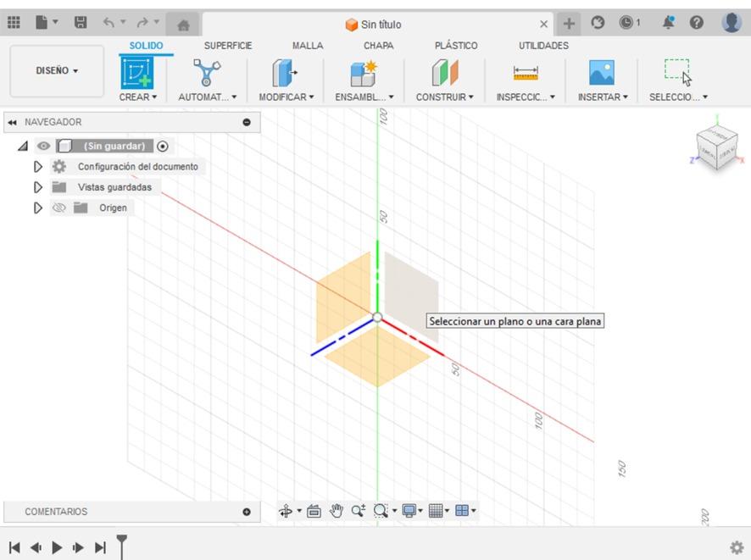Click the New Component assemble icon
This screenshot has height=560, width=751.
pos(364,73)
